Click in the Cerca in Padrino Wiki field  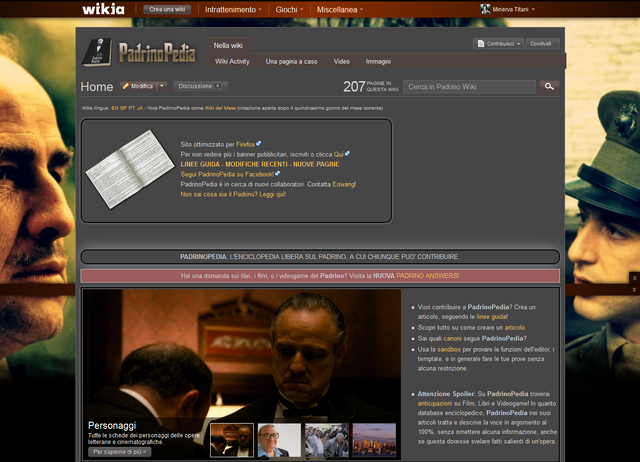tap(469, 87)
